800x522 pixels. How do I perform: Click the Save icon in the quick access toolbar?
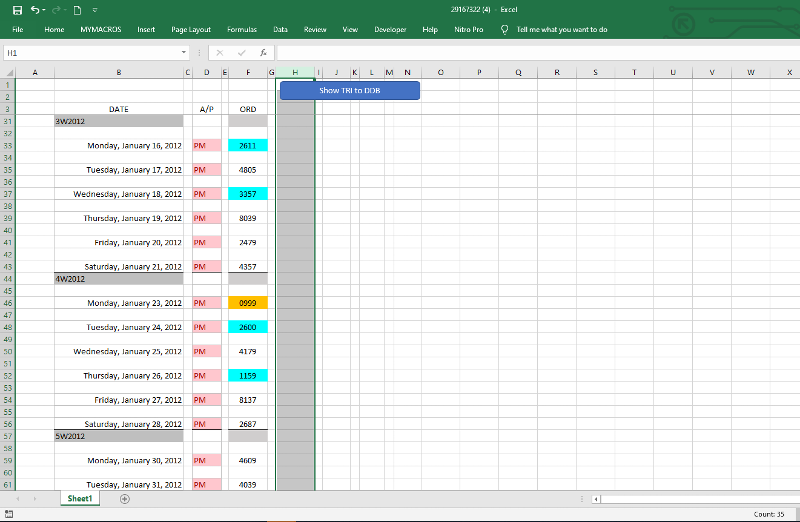(17, 9)
